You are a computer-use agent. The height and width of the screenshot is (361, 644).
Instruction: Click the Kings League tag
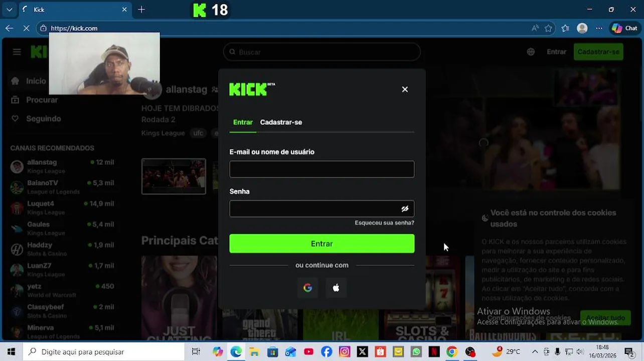pos(164,133)
